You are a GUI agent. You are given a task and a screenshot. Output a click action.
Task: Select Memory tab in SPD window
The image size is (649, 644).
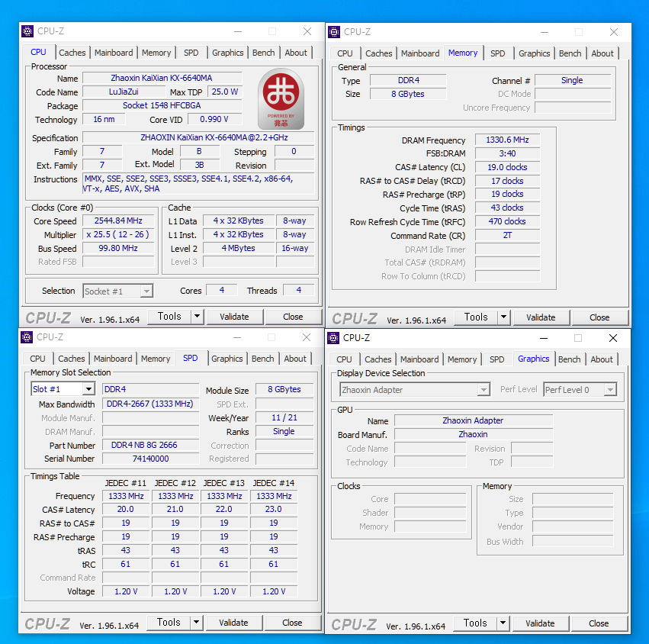[156, 359]
